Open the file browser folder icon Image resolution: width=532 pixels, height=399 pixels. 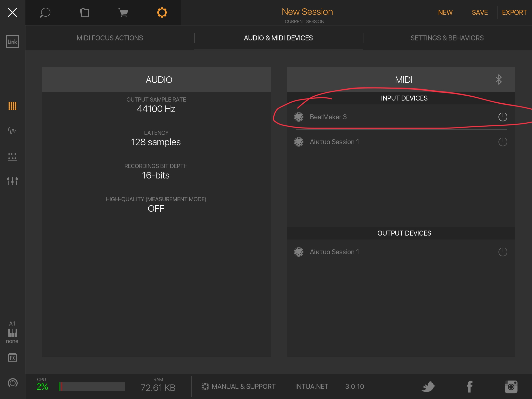pyautogui.click(x=84, y=12)
